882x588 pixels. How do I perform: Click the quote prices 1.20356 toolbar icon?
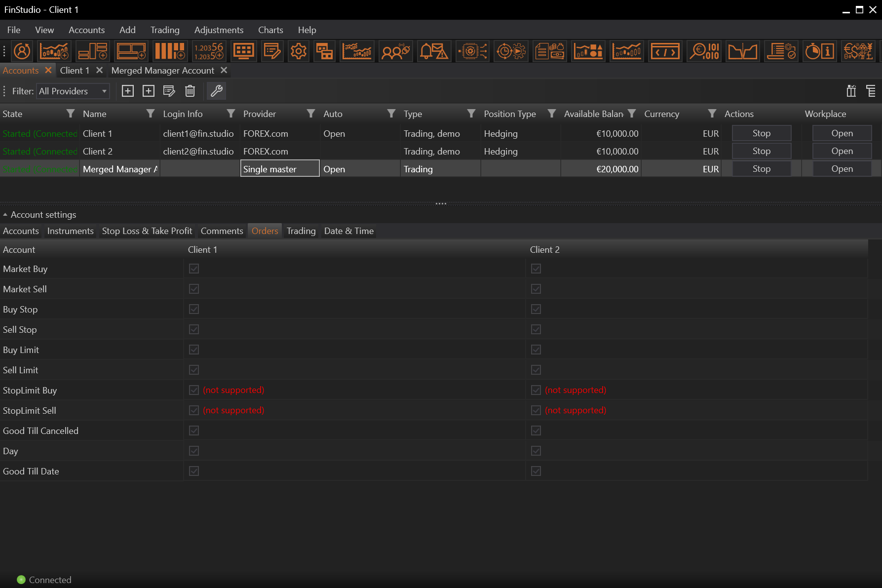208,51
